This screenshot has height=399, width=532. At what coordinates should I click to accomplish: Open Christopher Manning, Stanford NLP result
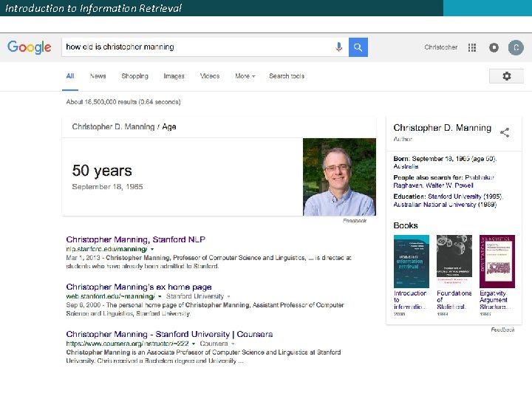(x=136, y=239)
